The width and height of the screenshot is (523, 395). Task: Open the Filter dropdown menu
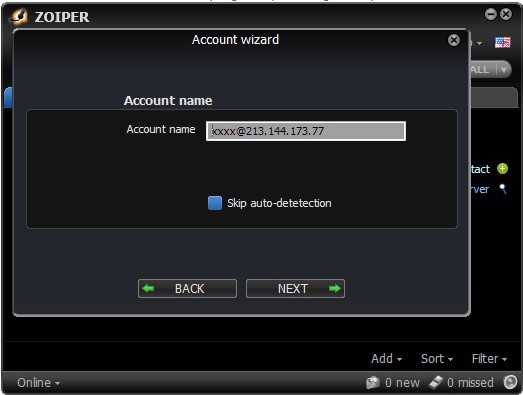point(489,359)
